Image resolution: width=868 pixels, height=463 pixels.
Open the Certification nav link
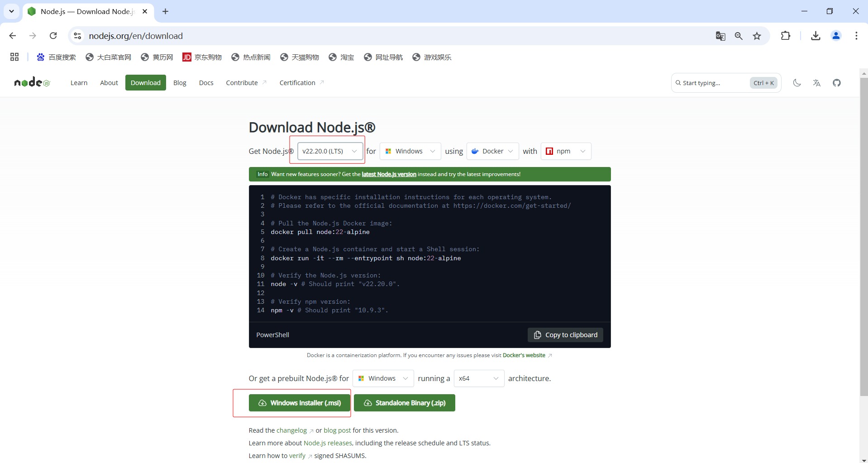(301, 83)
